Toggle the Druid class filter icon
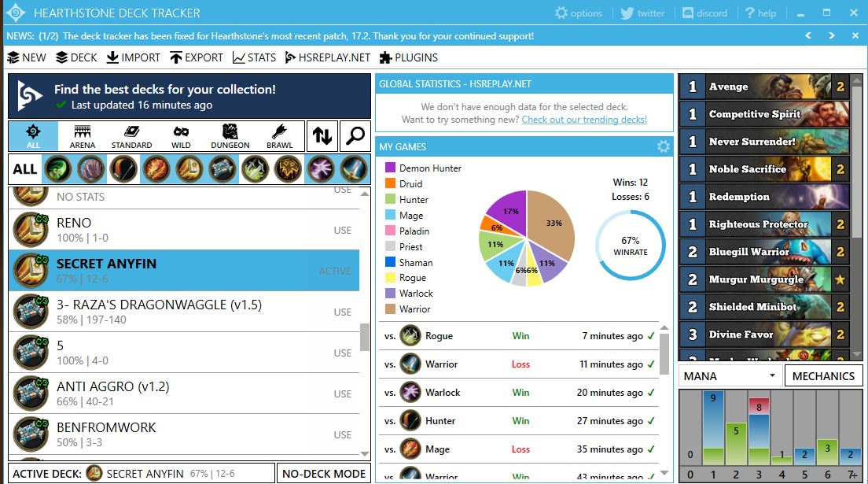 pos(90,169)
